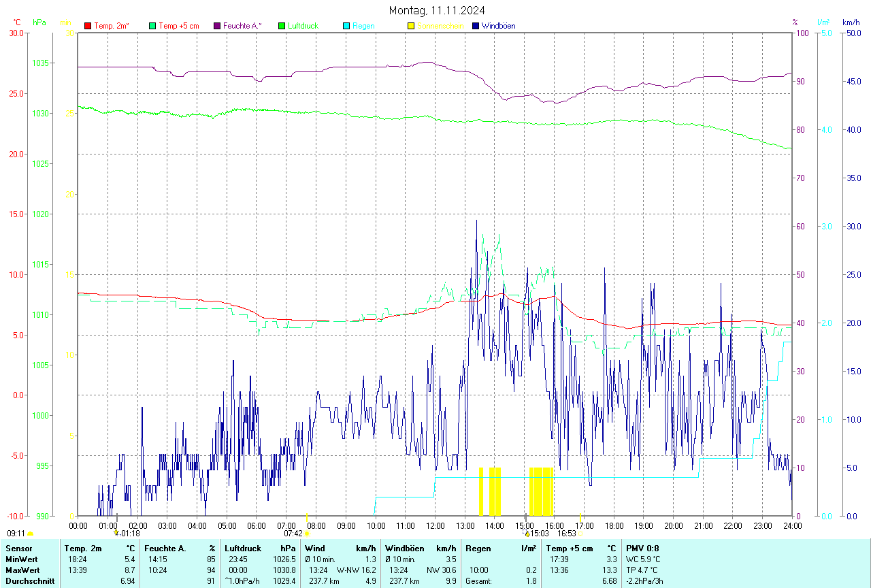Click the °C axis unit label
Screen dimensions: 871x588
click(17, 22)
